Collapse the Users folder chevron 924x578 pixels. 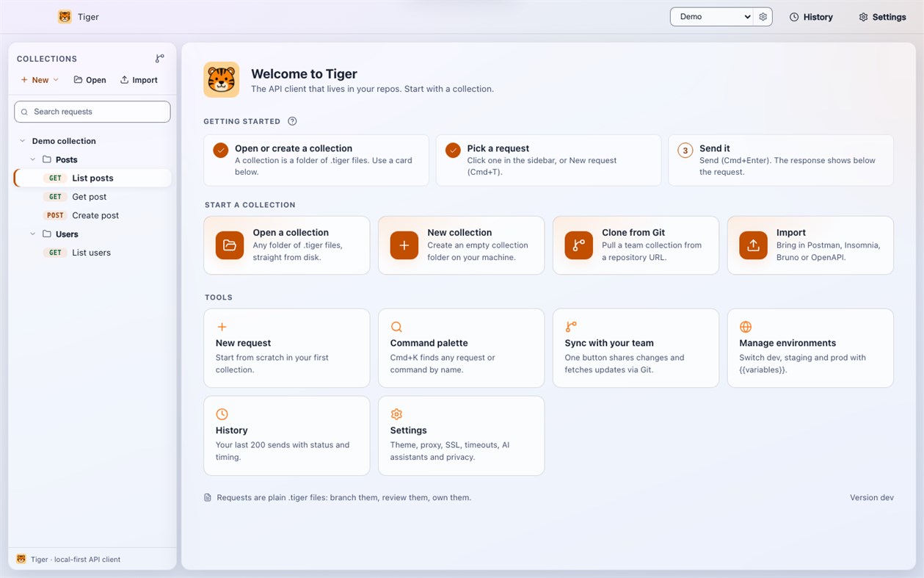pyautogui.click(x=32, y=234)
